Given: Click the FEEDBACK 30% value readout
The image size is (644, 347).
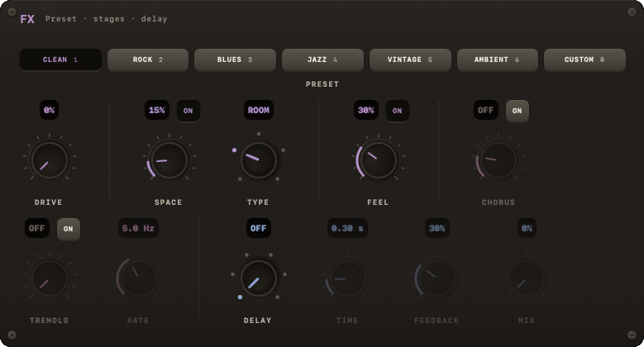Looking at the screenshot, I should [437, 228].
